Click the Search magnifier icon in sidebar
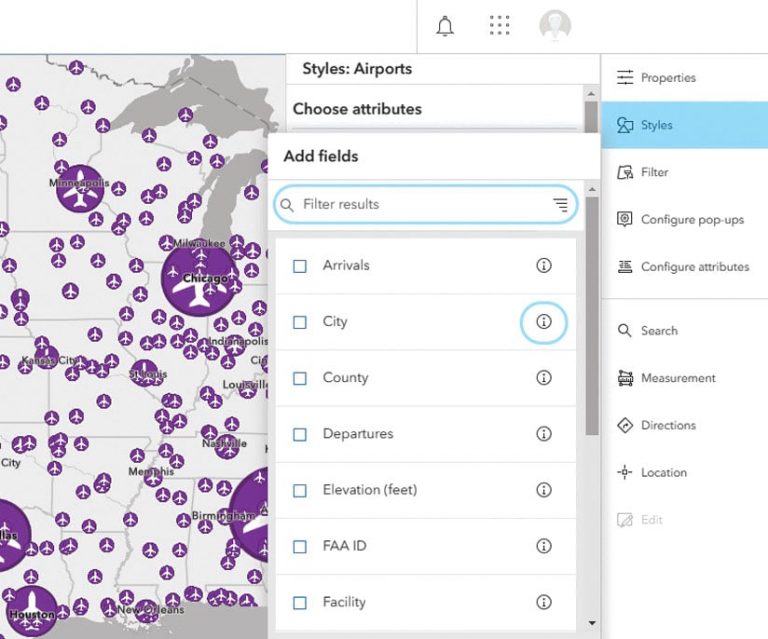The width and height of the screenshot is (768, 639). point(624,331)
